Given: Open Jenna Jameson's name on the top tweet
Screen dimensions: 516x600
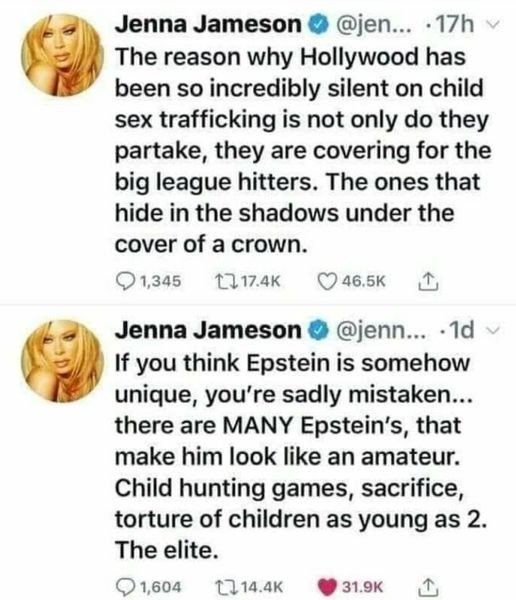Looking at the screenshot, I should (209, 25).
